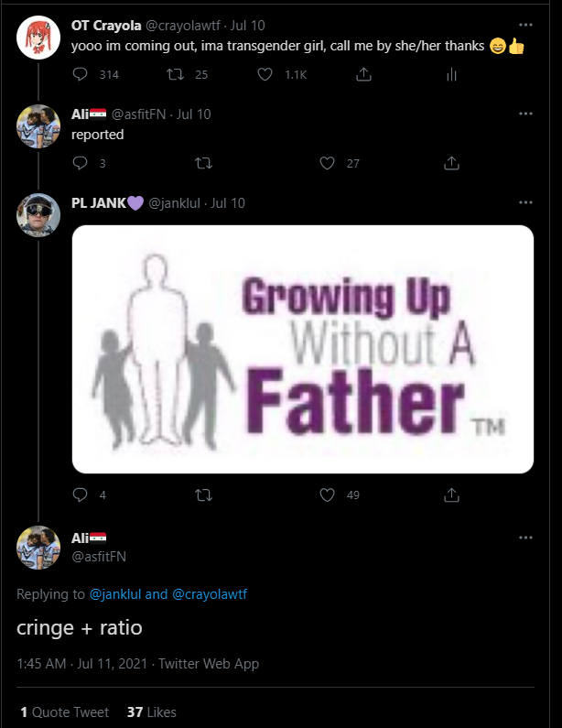Screen dimensions: 562x728
Task: Share Ali's "reported" tweet
Action: 450,163
